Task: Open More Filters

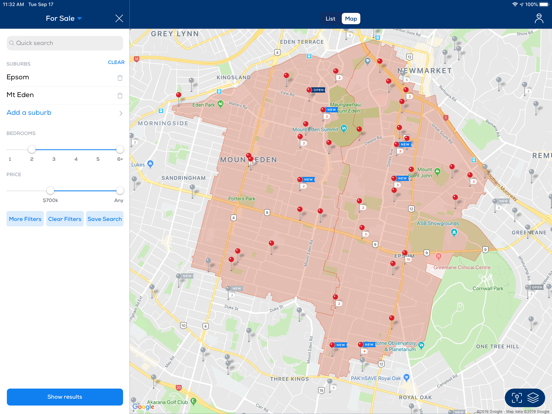Action: [25, 219]
